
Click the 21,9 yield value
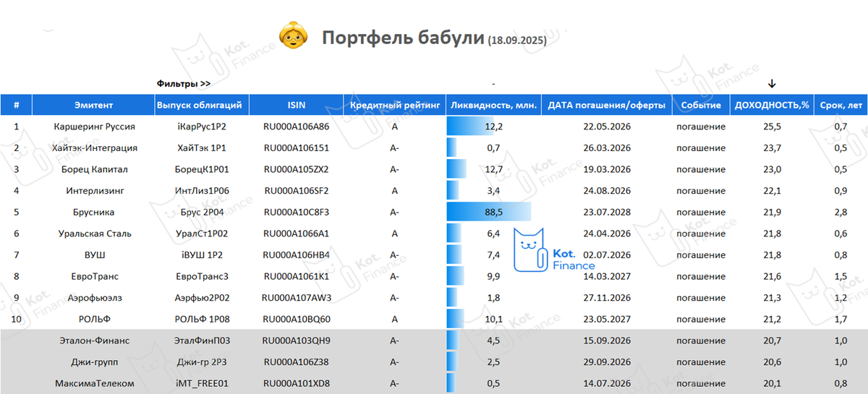(x=773, y=213)
